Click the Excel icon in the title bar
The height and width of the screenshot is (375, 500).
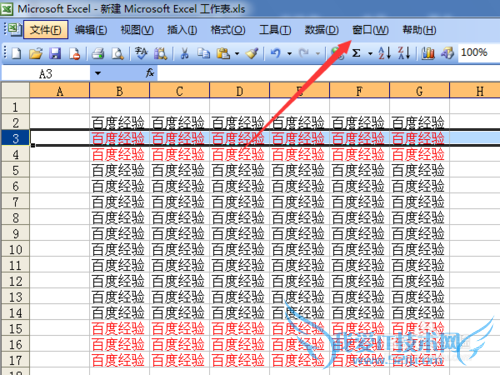click(x=7, y=8)
